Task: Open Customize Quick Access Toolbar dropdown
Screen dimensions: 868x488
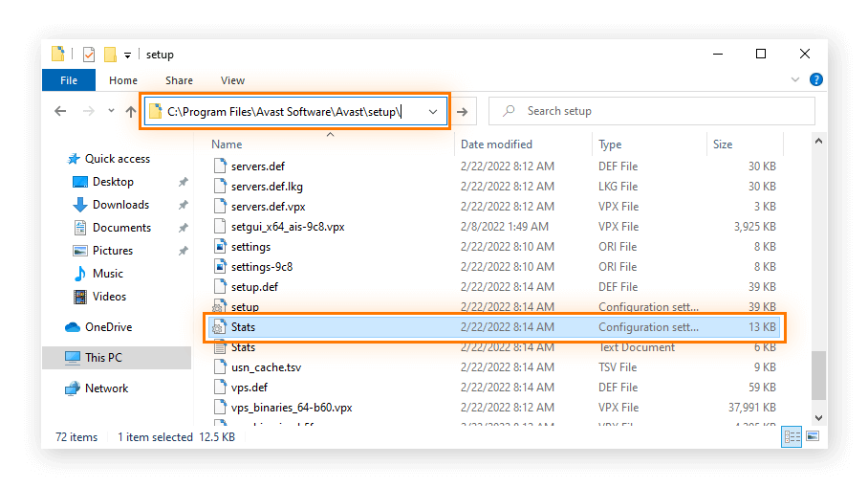Action: [x=128, y=55]
